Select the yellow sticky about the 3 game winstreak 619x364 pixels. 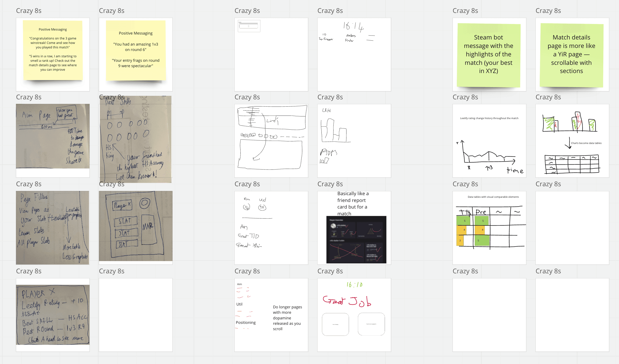(53, 50)
